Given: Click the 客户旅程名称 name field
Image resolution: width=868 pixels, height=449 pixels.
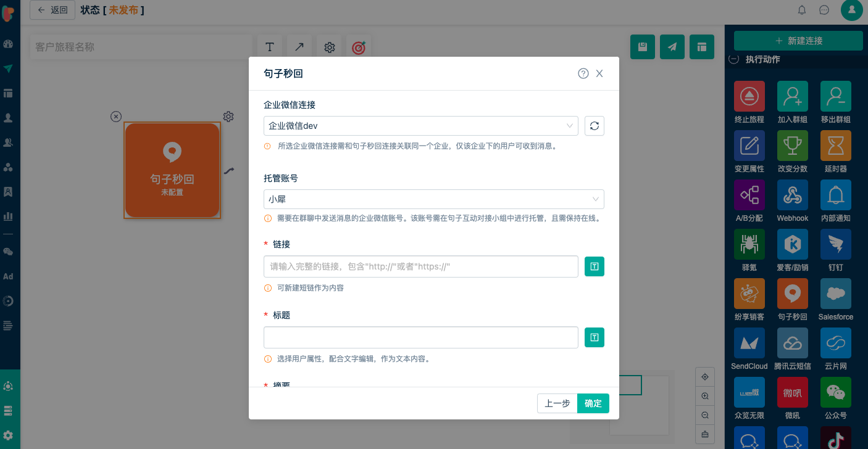Looking at the screenshot, I should [141, 47].
